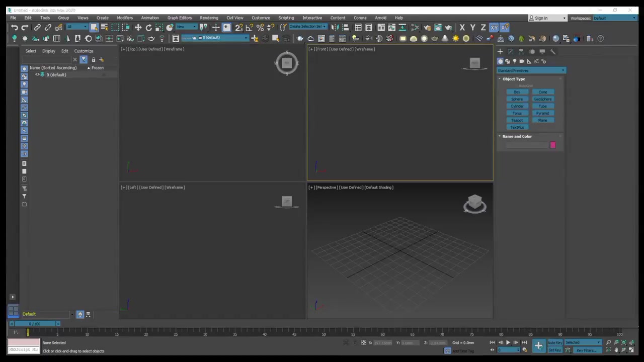Switch to the Cameras category icon

click(x=522, y=61)
